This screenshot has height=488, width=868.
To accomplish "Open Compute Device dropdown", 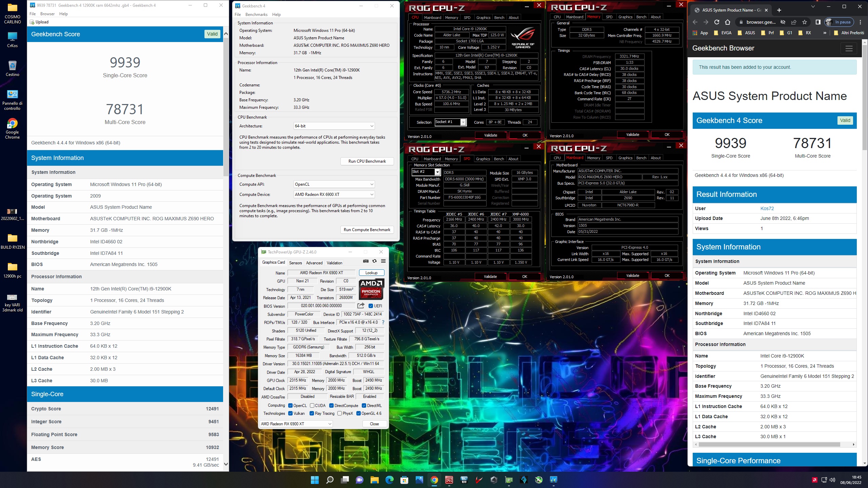I will click(x=334, y=195).
